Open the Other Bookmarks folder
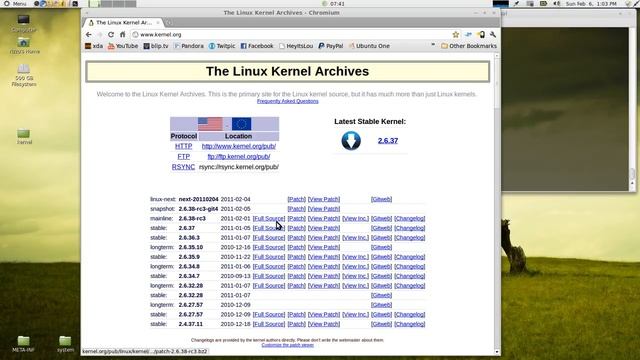 pos(469,46)
